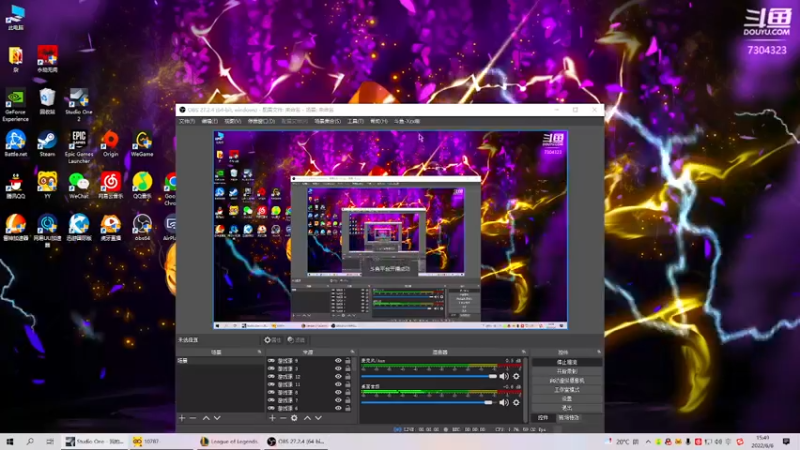Toggle visibility eye of source 12
The width and height of the screenshot is (800, 450).
click(338, 377)
